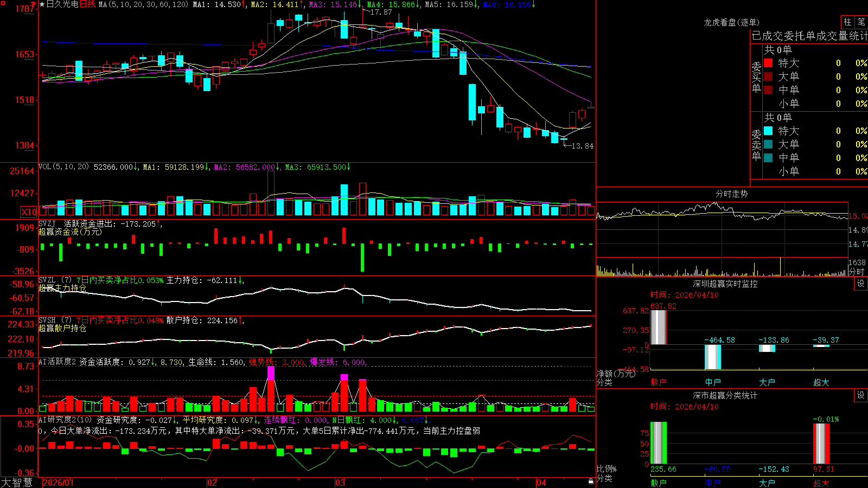Viewport: 868px width, 488px height.
Task: Click the 03 month marker on the timeline
Action: tap(340, 483)
